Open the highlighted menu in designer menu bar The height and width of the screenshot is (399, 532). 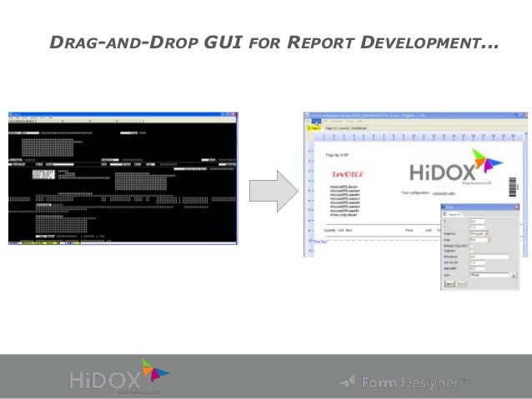coord(316,122)
